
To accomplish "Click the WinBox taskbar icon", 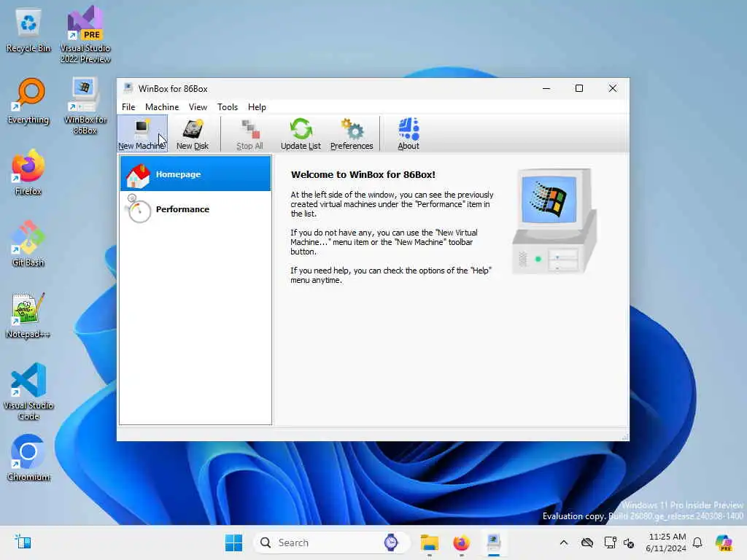I will [494, 542].
